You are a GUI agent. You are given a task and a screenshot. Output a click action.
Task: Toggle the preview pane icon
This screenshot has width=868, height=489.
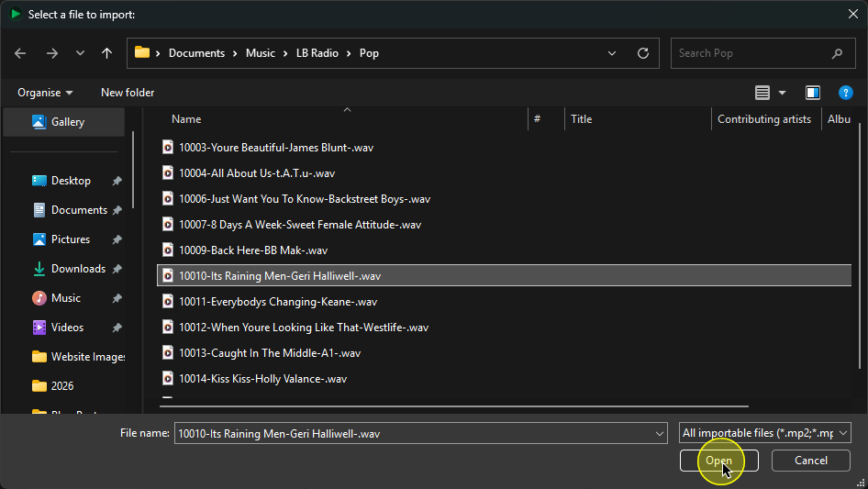coord(813,93)
